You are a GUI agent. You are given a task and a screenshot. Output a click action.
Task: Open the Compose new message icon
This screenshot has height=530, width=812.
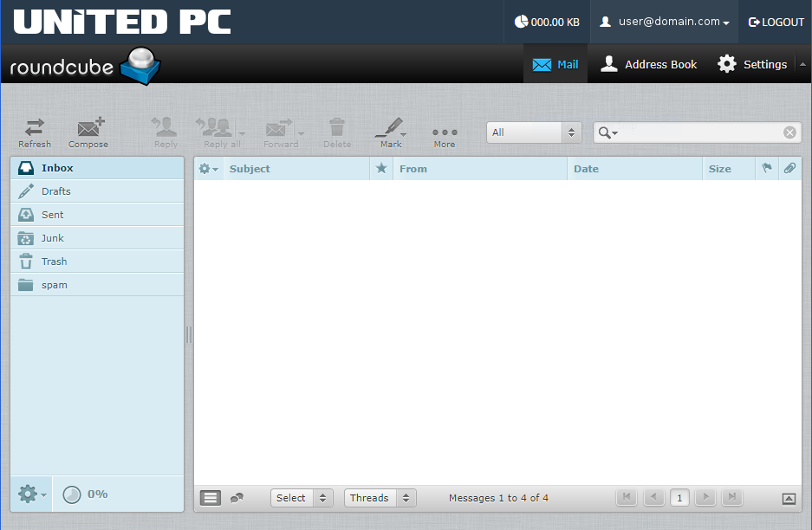[88, 130]
